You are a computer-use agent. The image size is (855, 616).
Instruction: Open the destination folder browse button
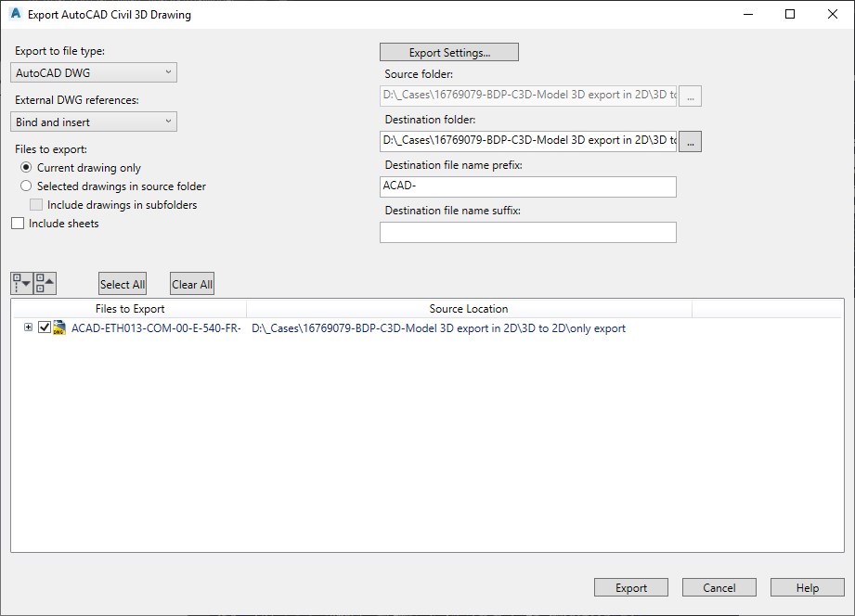point(690,140)
